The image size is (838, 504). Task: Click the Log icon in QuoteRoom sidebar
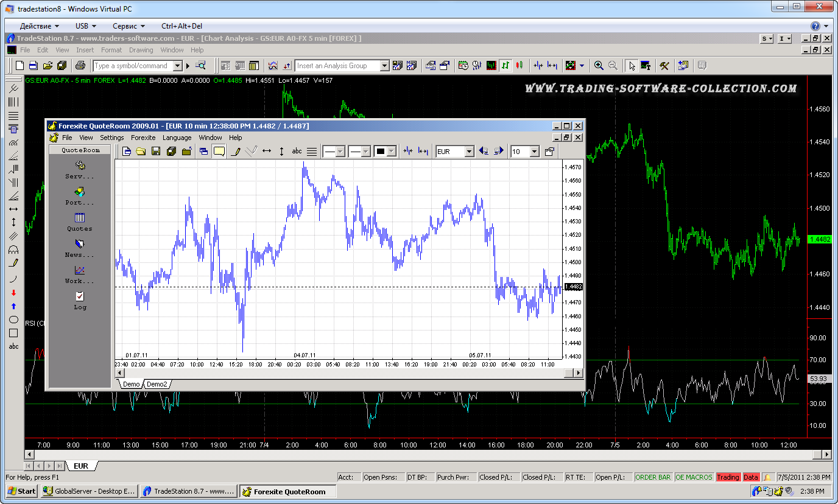(x=80, y=300)
